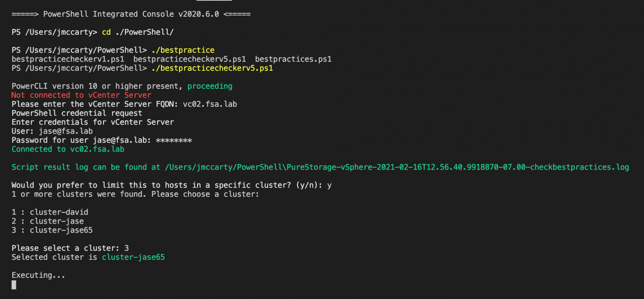Click the 'Executing...' status text
The width and height of the screenshot is (644, 299).
(x=38, y=275)
